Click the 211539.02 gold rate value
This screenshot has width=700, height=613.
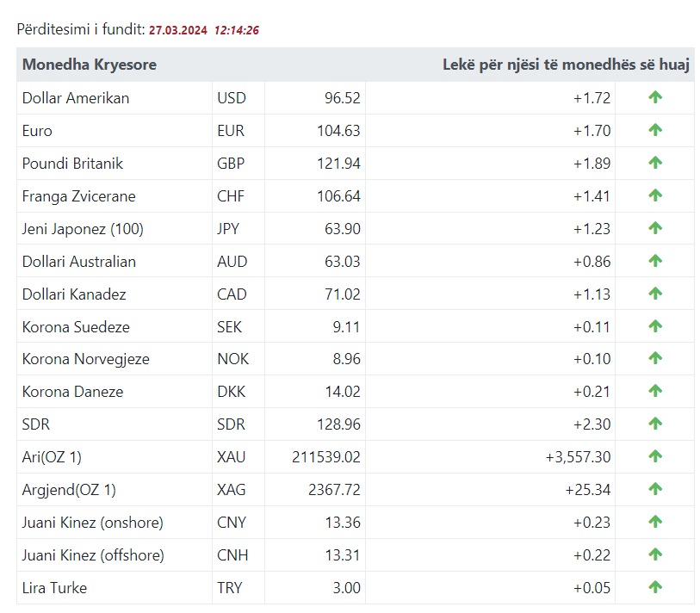point(326,457)
